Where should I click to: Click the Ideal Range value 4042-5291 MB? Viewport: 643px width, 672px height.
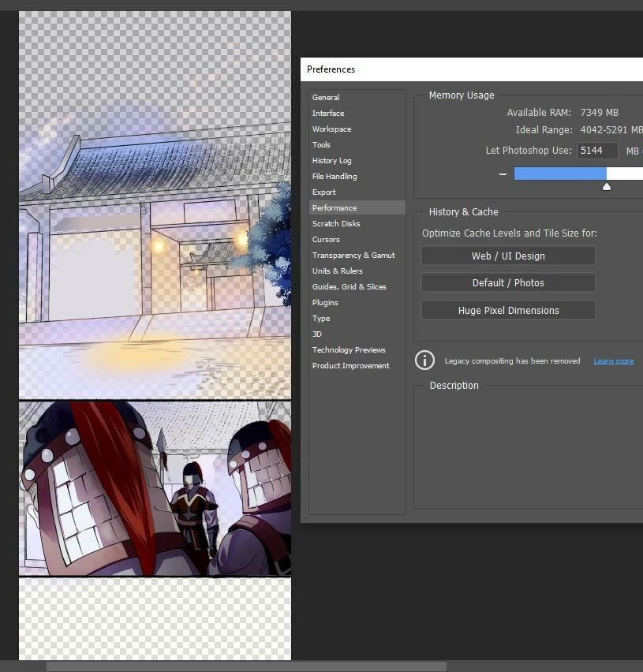coord(611,130)
